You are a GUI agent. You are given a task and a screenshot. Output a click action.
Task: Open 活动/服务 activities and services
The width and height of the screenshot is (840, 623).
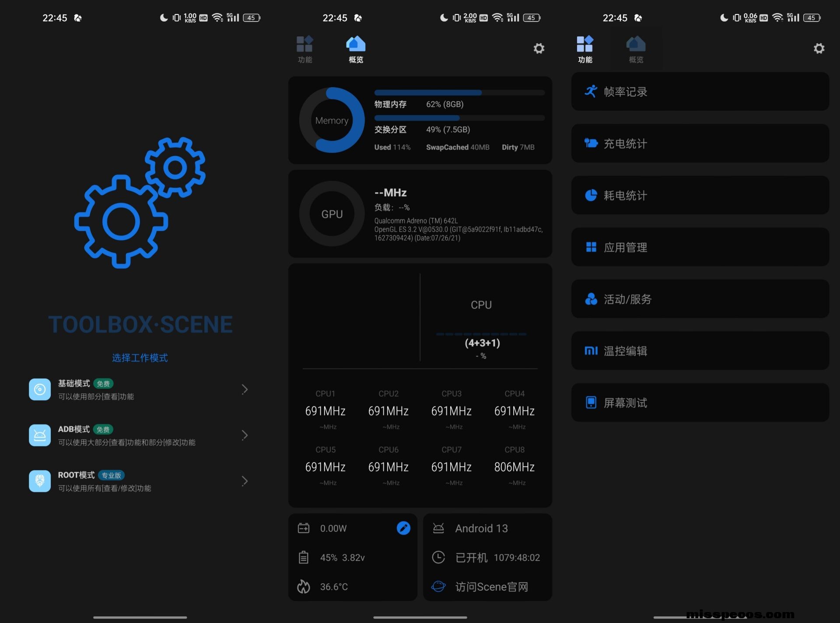tap(700, 299)
